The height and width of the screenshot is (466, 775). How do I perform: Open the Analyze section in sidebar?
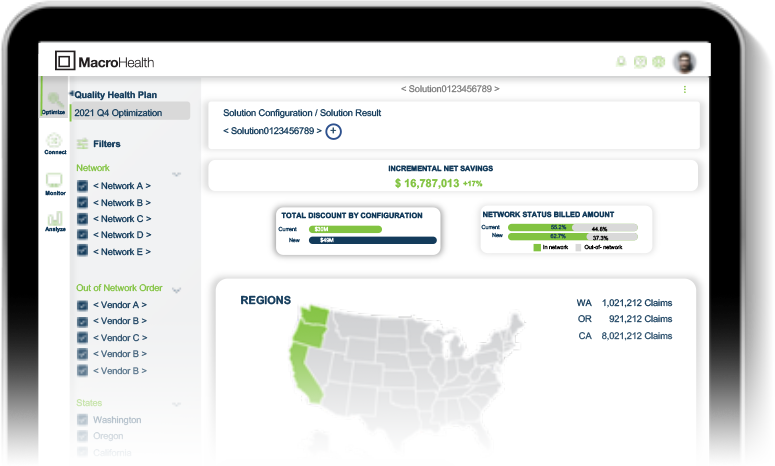click(x=55, y=221)
